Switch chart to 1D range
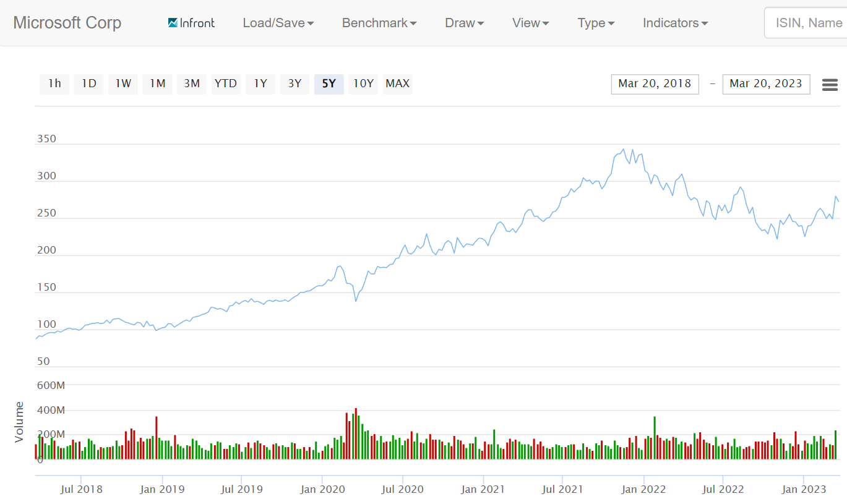 [89, 83]
